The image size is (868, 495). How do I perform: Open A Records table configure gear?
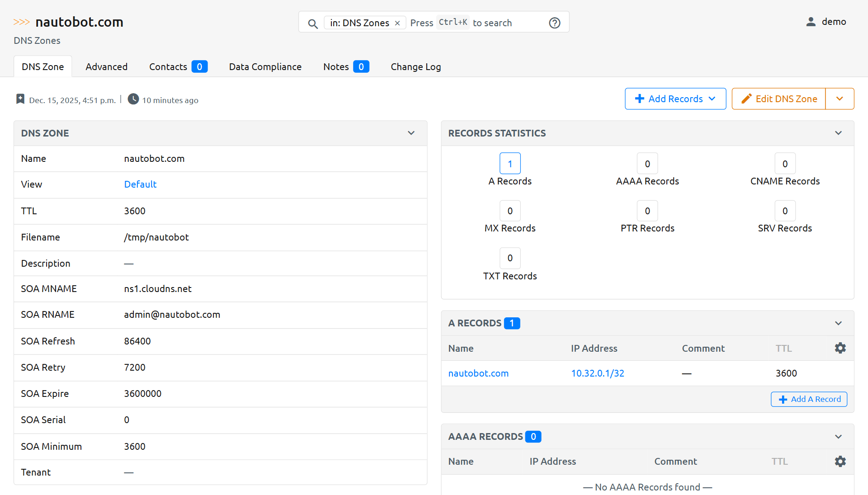pos(840,348)
